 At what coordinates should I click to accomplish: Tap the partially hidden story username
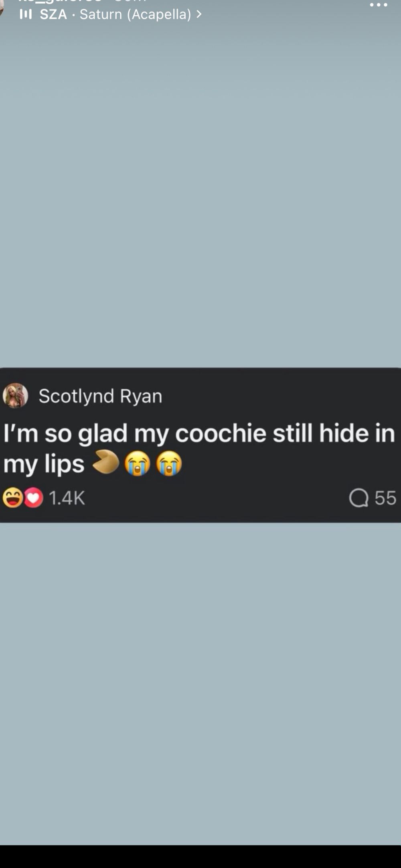tap(60, 2)
